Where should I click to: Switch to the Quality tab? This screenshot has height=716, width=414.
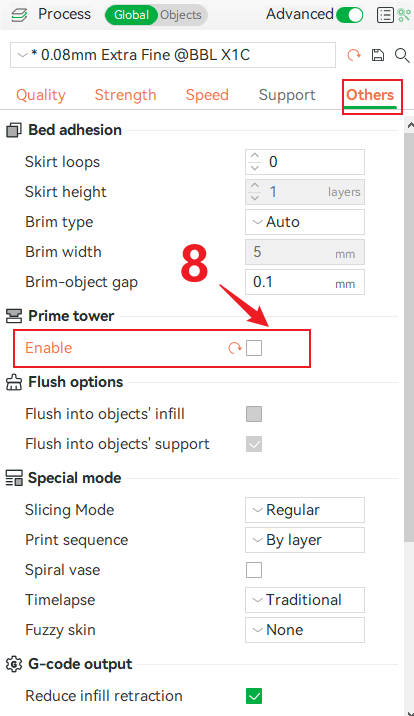(41, 95)
